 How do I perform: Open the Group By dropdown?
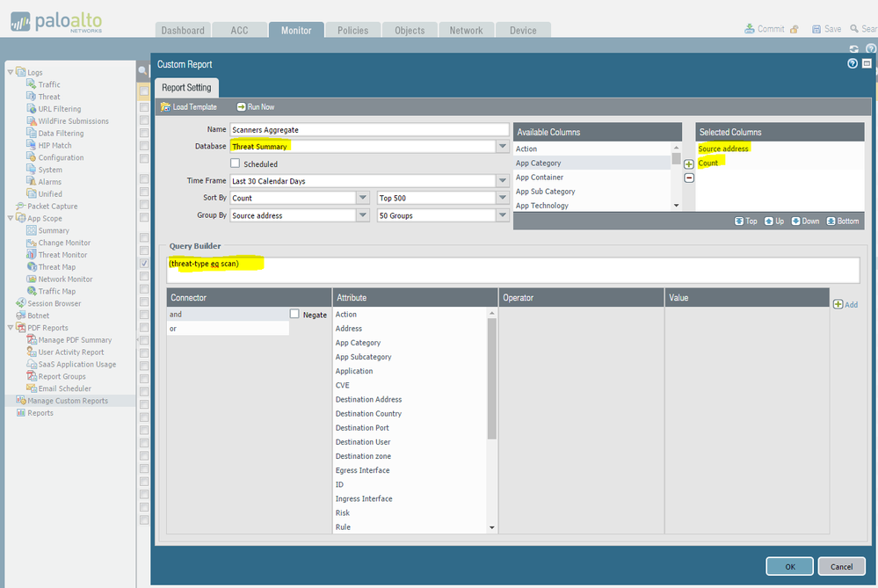362,215
